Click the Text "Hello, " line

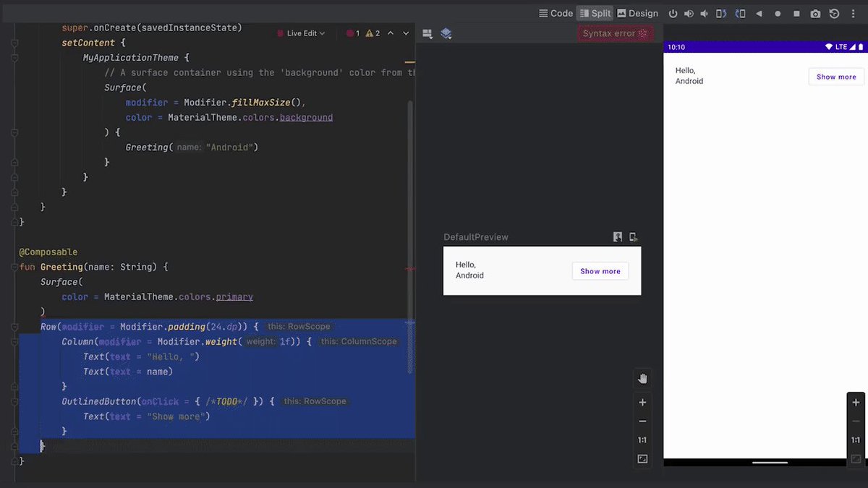tap(141, 356)
